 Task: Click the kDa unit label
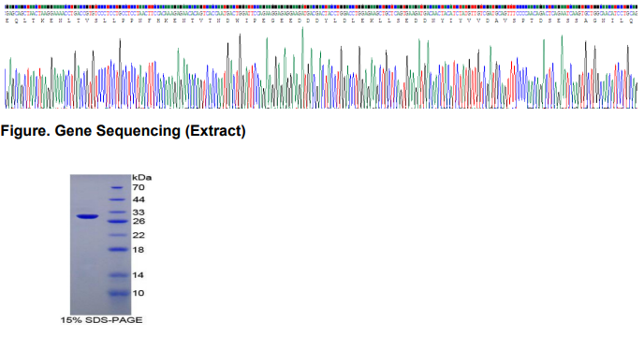coord(141,178)
